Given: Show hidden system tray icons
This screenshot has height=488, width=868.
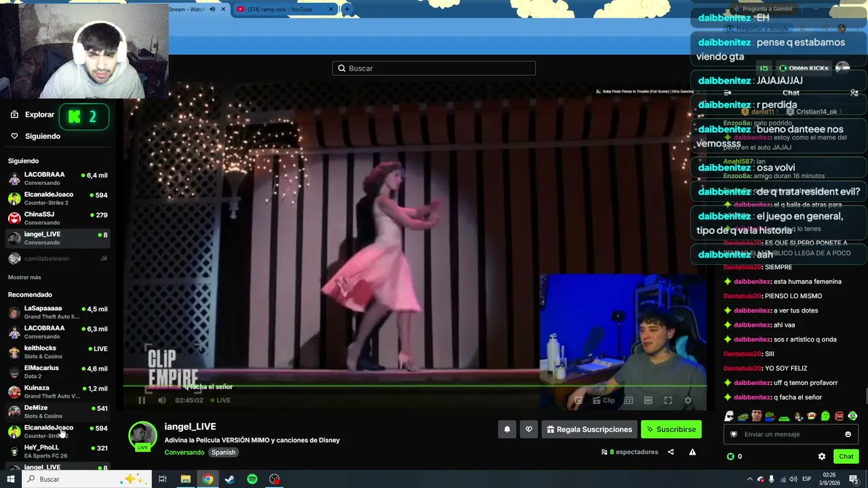Looking at the screenshot, I should (x=749, y=479).
